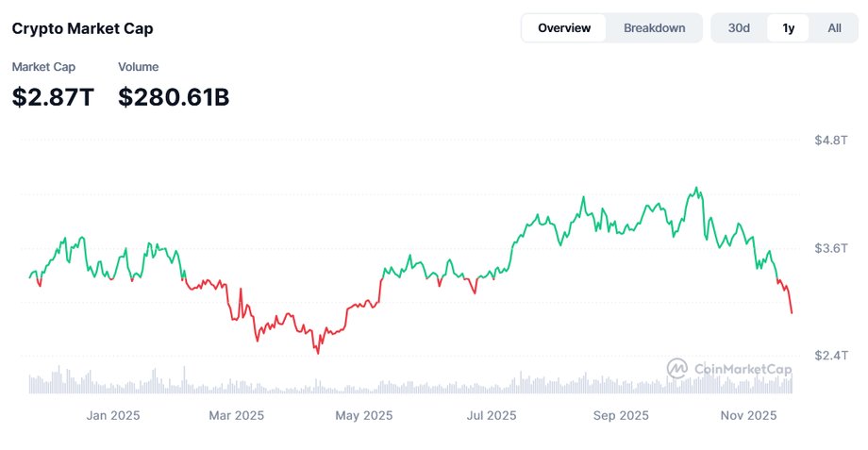The image size is (868, 450).
Task: Click the $3.6T y-axis label
Action: pyautogui.click(x=831, y=248)
